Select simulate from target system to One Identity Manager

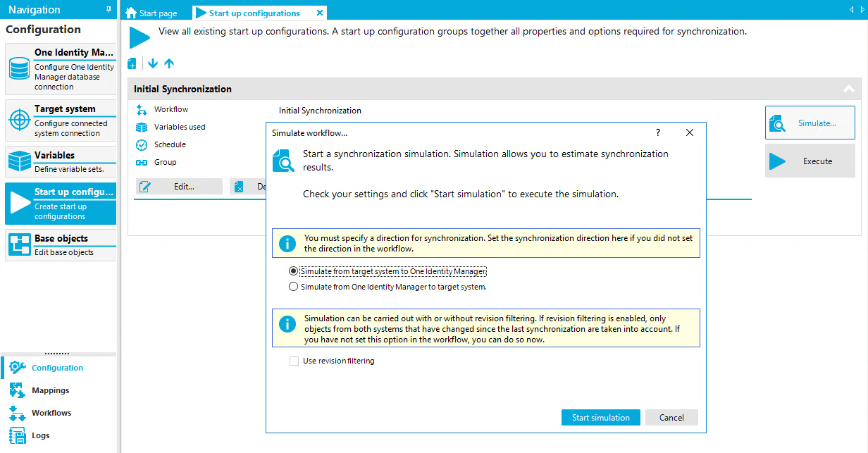click(x=387, y=271)
